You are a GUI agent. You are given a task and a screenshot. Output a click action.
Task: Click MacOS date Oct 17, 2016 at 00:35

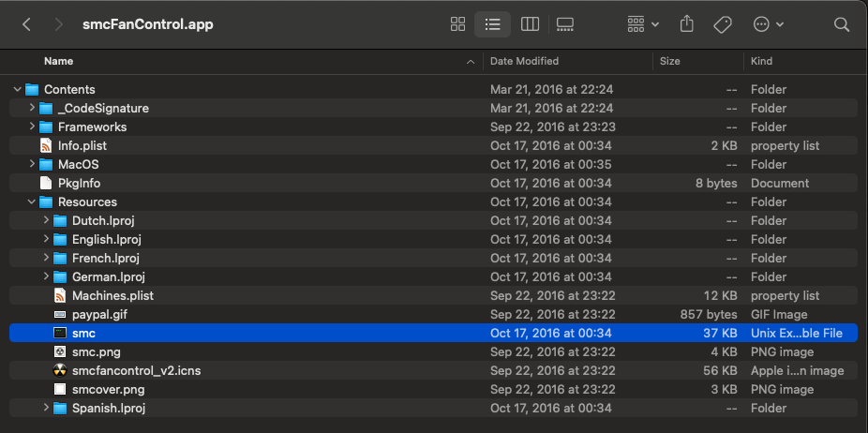pyautogui.click(x=551, y=164)
